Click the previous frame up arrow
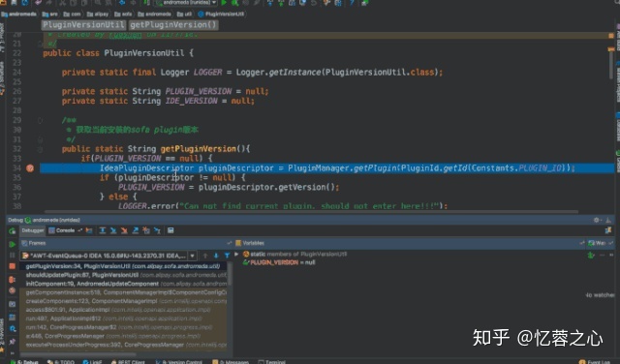 (x=205, y=256)
